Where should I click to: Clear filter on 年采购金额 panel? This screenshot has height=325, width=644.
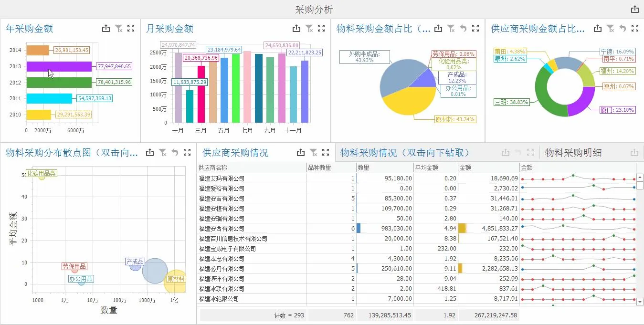[119, 29]
